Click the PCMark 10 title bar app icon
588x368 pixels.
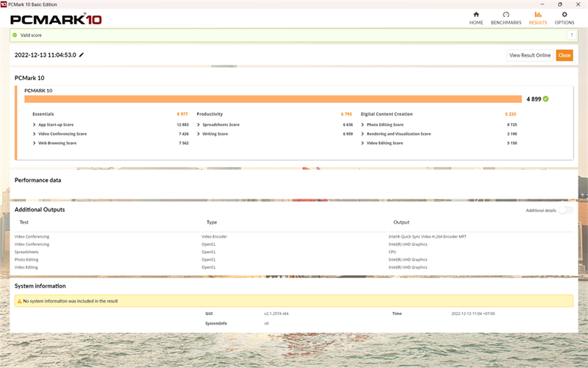click(4, 4)
